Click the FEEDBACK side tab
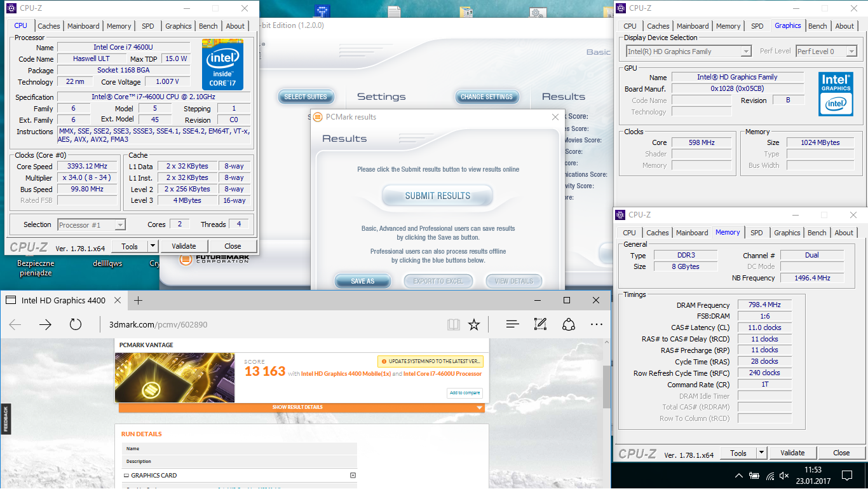The height and width of the screenshot is (489, 868). tap(5, 419)
